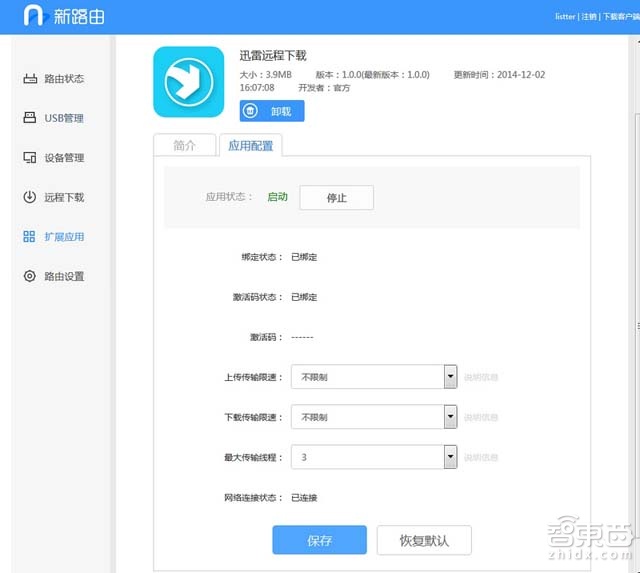Viewport: 640px width, 573px height.
Task: Click the 远程下载 download icon
Action: point(30,197)
